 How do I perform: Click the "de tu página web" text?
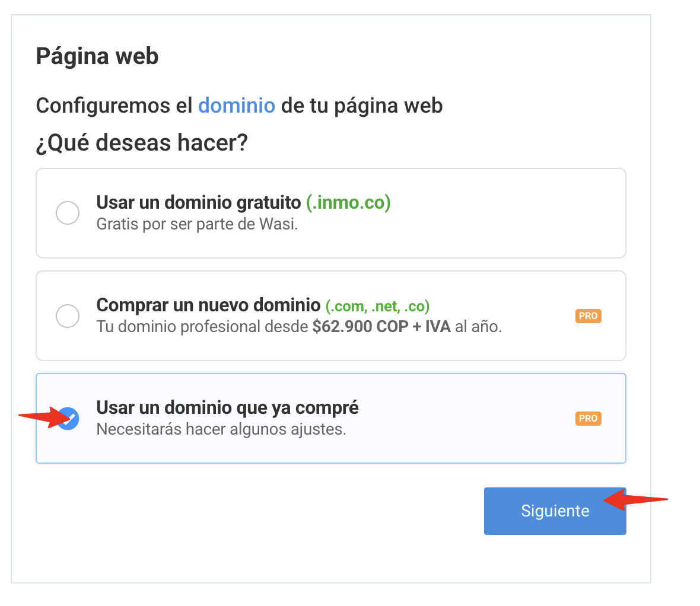coord(362,106)
